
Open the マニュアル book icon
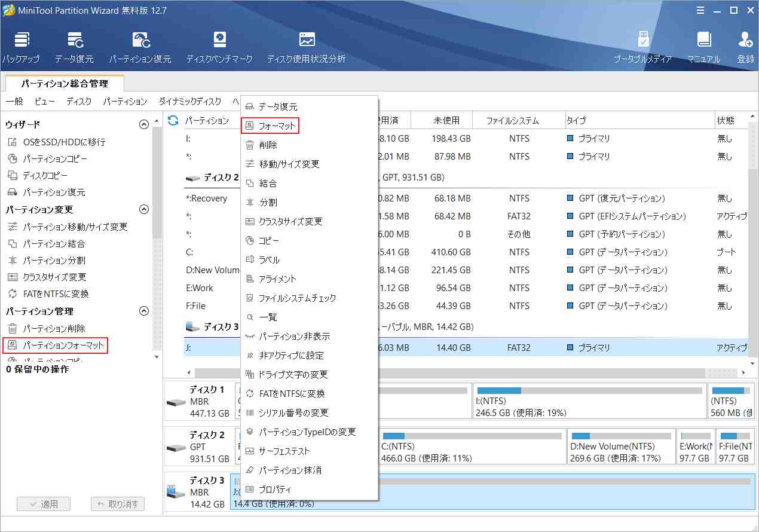tap(703, 47)
